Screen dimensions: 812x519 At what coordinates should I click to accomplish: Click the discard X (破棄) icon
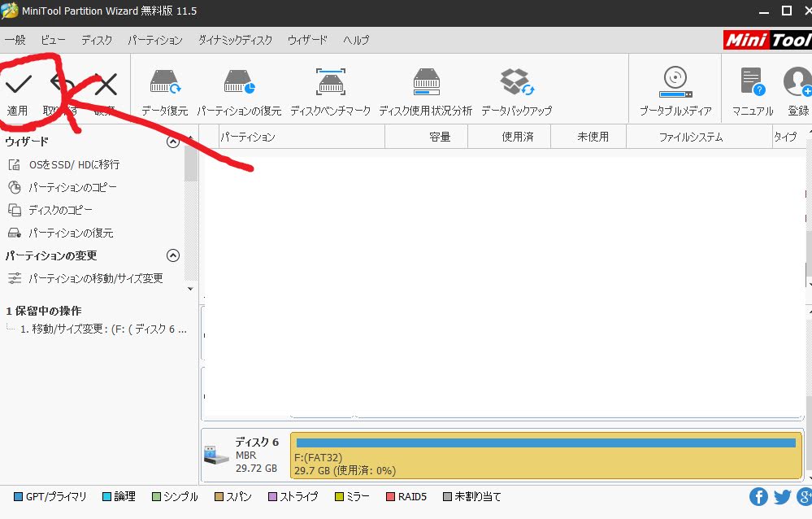pos(106,84)
